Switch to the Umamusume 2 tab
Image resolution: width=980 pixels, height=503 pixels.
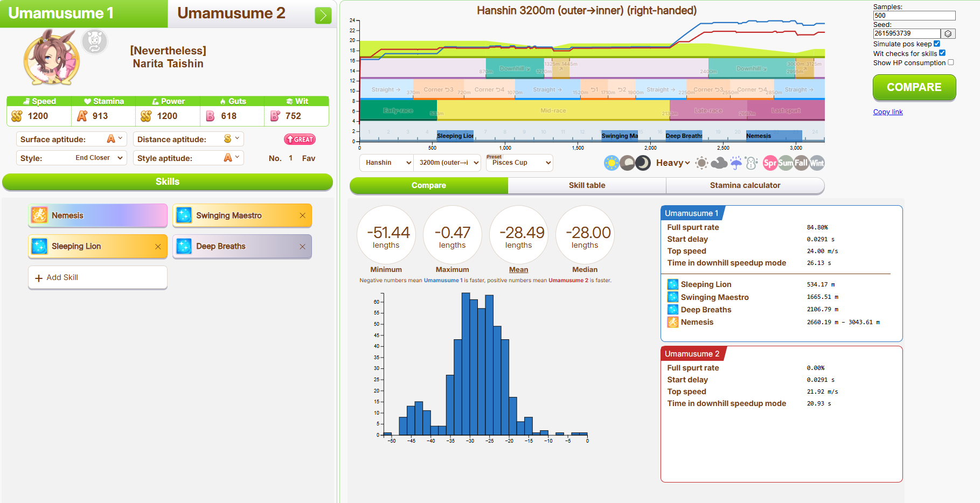232,13
